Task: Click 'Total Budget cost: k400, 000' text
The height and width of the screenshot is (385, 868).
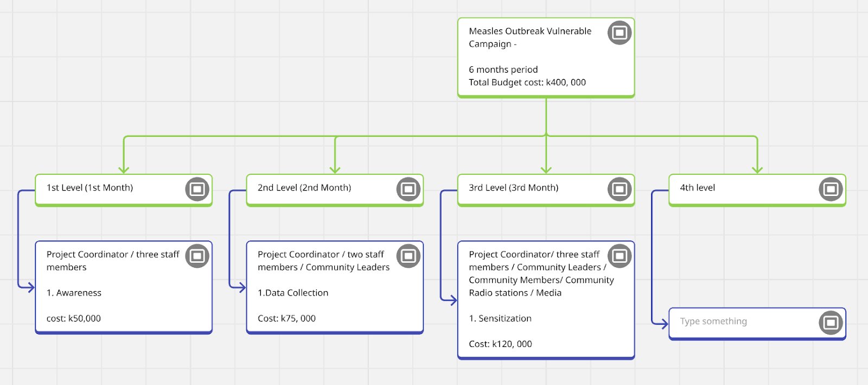Action: tap(527, 83)
